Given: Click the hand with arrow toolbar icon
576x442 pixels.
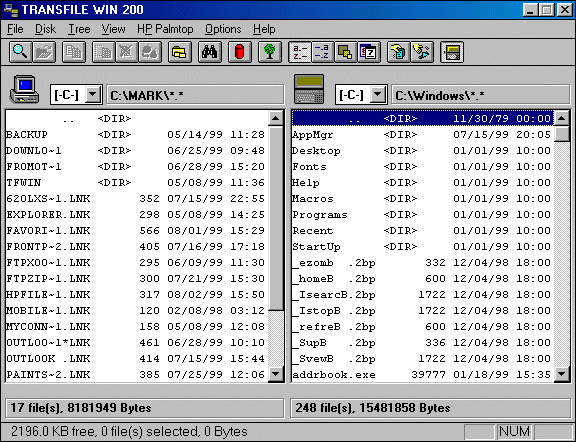Looking at the screenshot, I should tap(422, 52).
